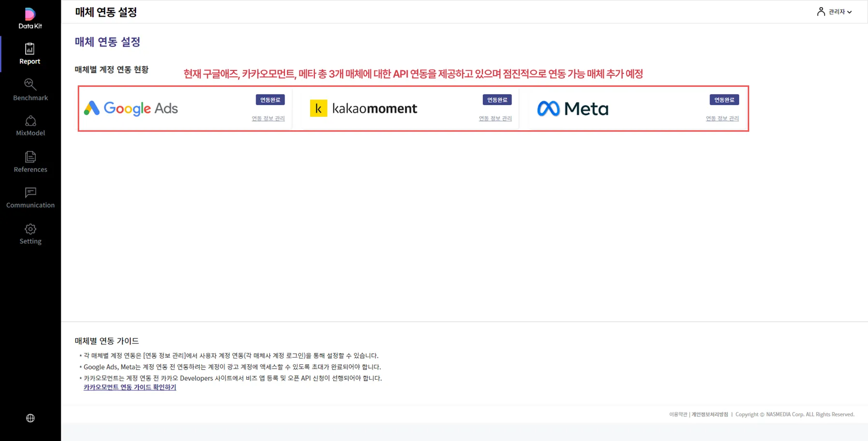Click the guide line starting with '각 매체별 계정 연동은'

[231, 356]
